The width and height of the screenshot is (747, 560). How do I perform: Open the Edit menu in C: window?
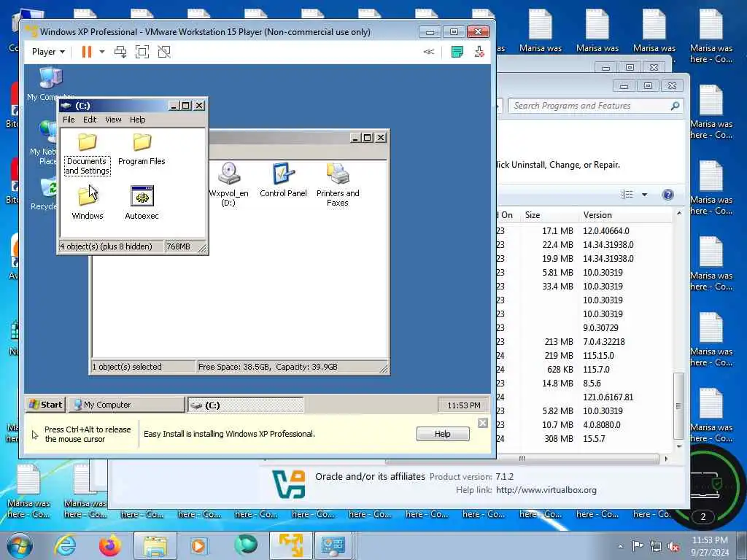click(90, 120)
